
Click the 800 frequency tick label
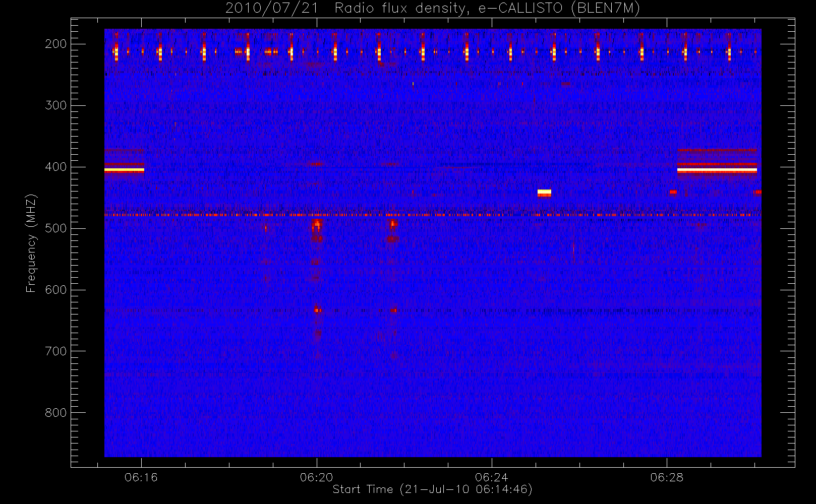(x=55, y=413)
